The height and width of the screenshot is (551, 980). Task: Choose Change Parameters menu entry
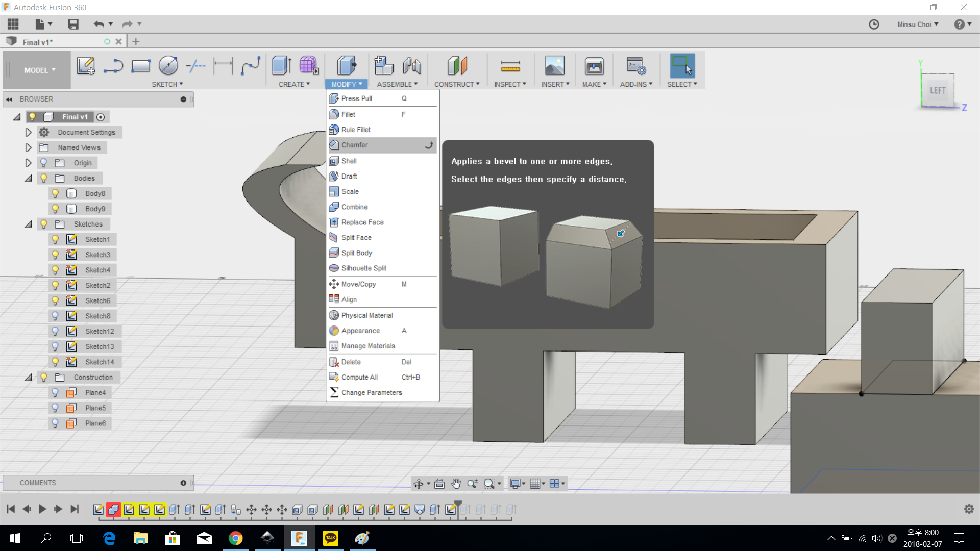382,392
